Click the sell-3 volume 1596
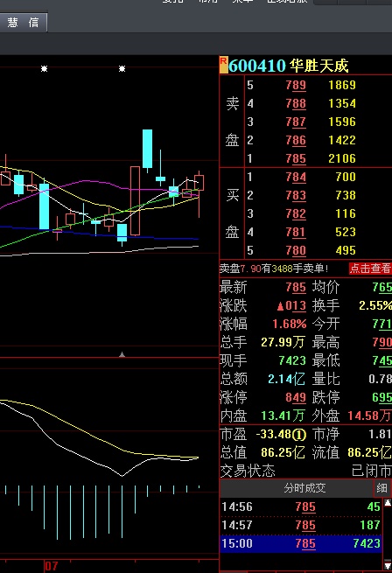This screenshot has height=573, width=392. point(342,122)
